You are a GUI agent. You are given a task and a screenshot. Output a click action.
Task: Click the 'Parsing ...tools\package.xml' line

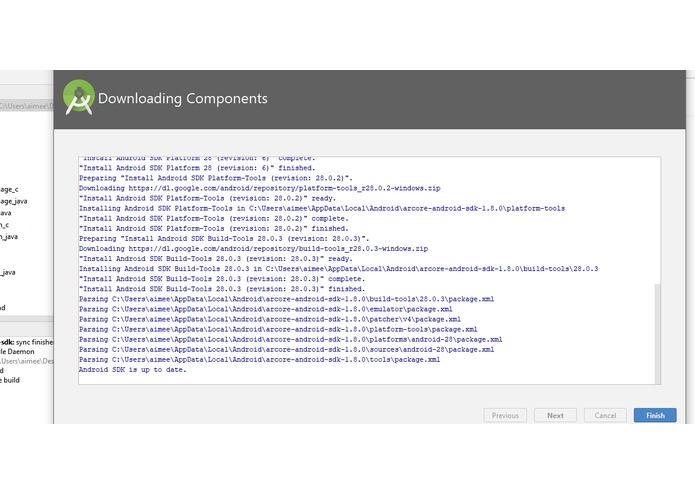tap(259, 360)
